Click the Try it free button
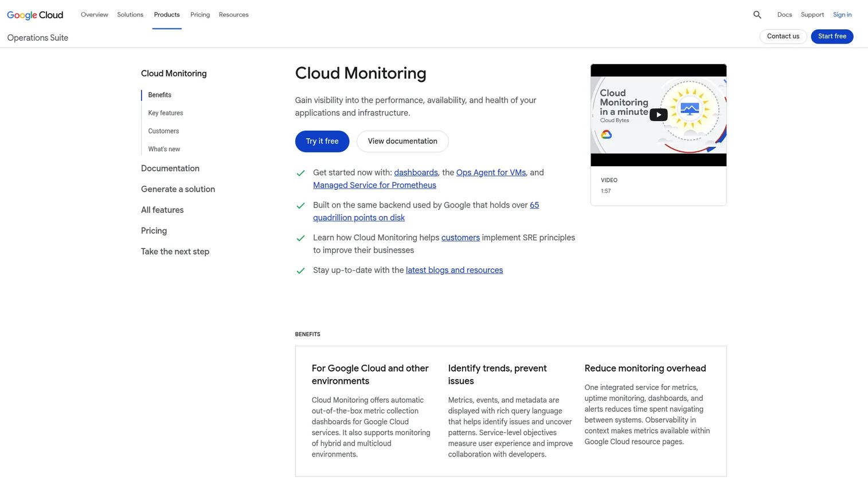The image size is (868, 488). (322, 141)
